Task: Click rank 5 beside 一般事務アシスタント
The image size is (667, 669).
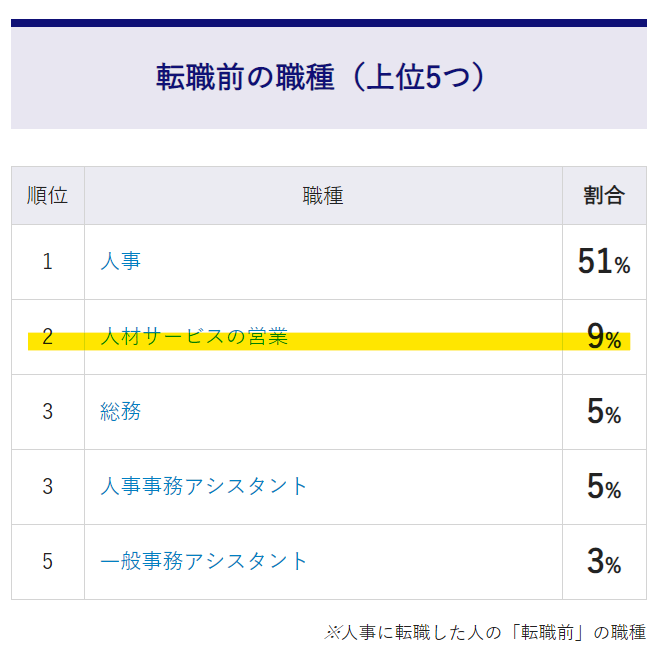Action: click(47, 562)
